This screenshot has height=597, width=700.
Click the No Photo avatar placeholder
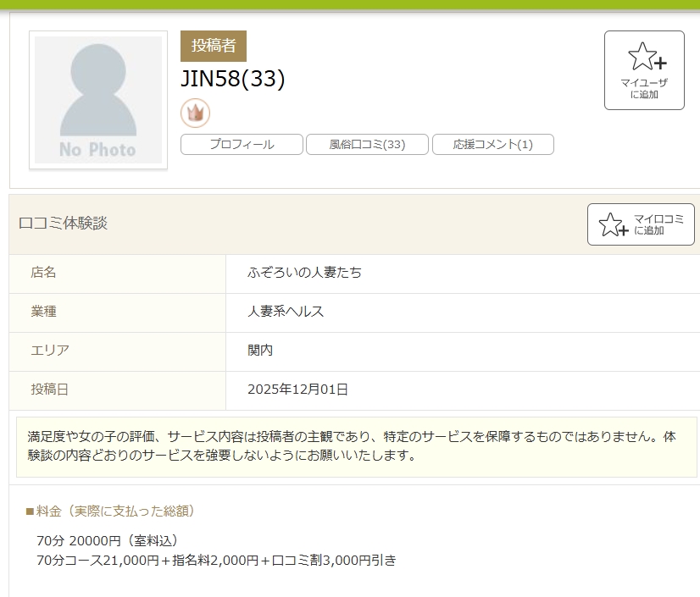point(98,100)
